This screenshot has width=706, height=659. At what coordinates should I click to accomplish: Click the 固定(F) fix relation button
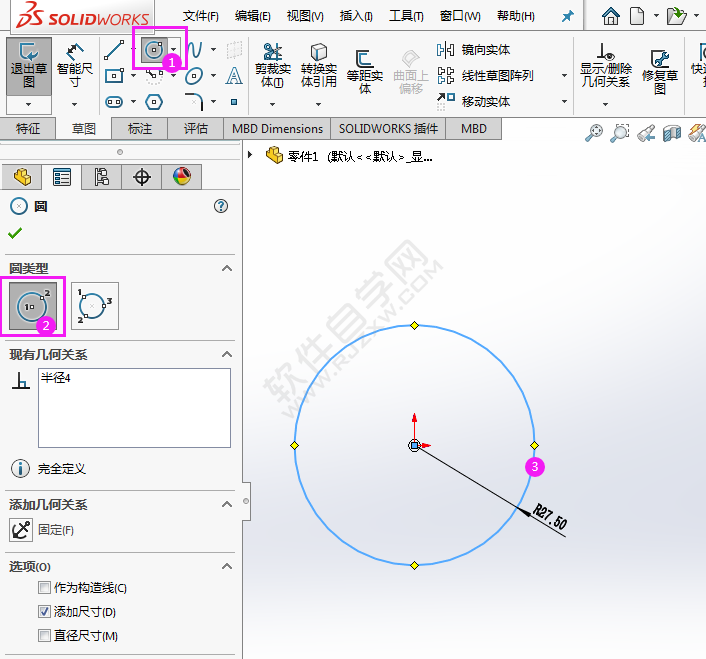coord(21,530)
